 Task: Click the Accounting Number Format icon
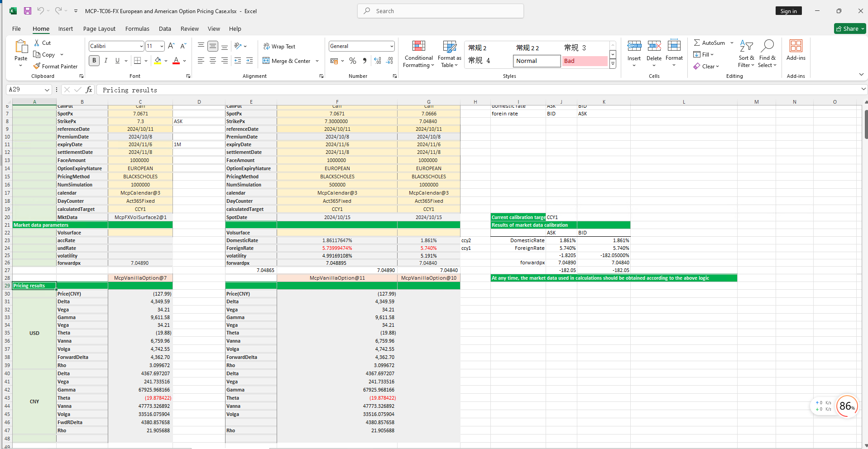coord(334,61)
